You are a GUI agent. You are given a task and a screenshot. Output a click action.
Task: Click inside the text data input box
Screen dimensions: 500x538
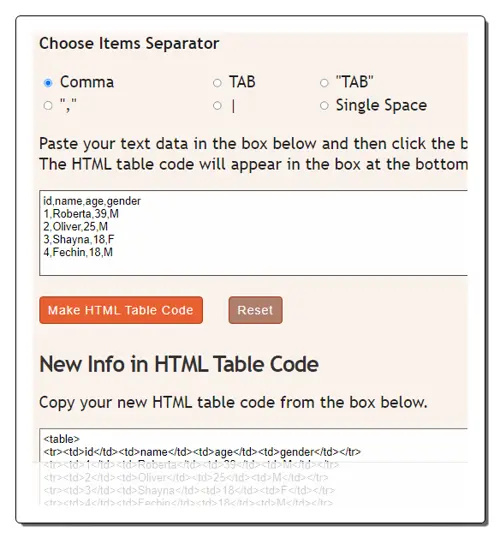pyautogui.click(x=253, y=233)
